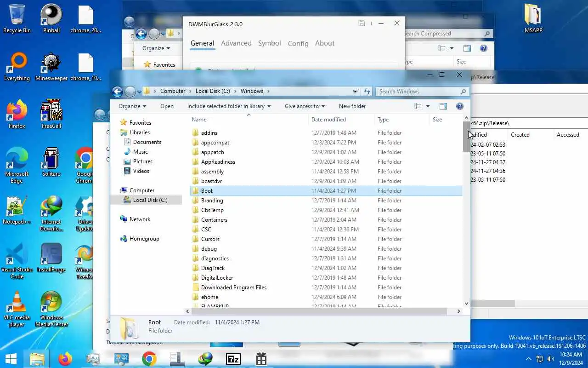Toggle preview pane in Windows folder explorer
Image resolution: width=588 pixels, height=368 pixels.
443,106
